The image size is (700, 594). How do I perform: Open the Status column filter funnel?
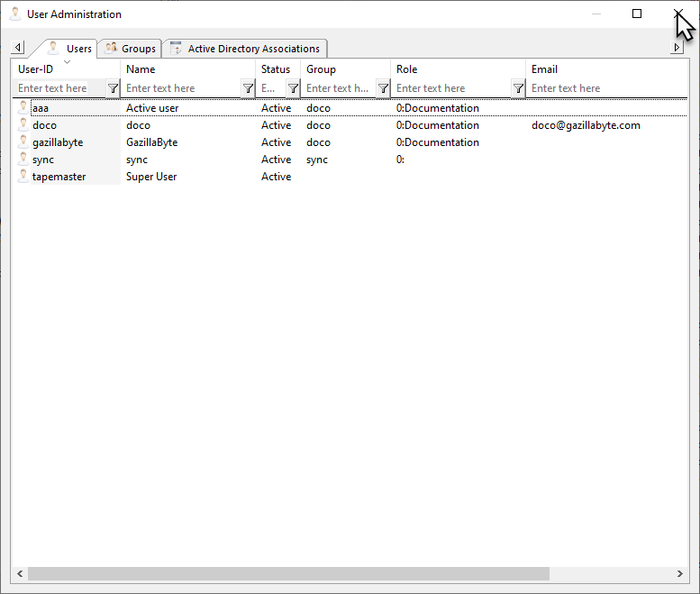pyautogui.click(x=293, y=88)
